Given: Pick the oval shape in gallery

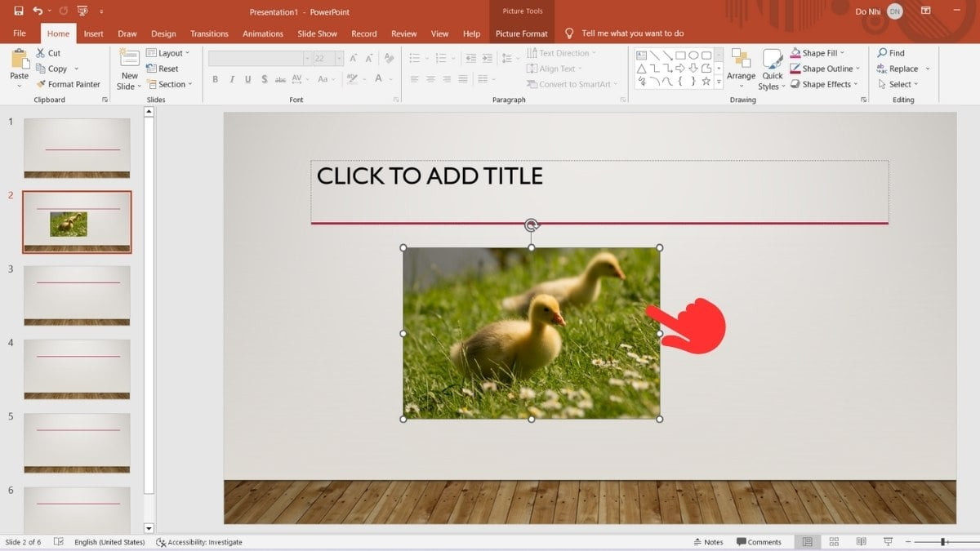Looking at the screenshot, I should coord(693,56).
